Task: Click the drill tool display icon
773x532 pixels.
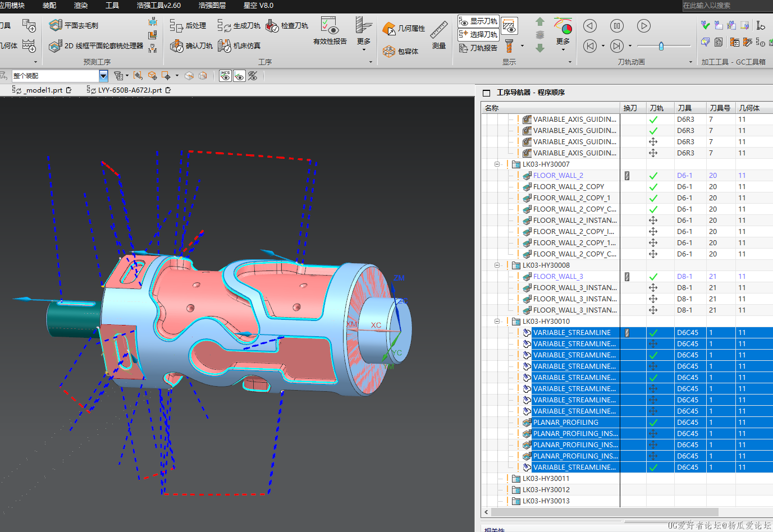Action: click(509, 45)
